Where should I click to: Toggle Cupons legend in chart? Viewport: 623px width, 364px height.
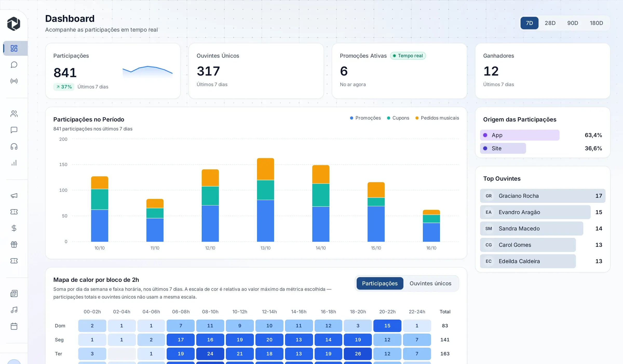[x=398, y=118]
